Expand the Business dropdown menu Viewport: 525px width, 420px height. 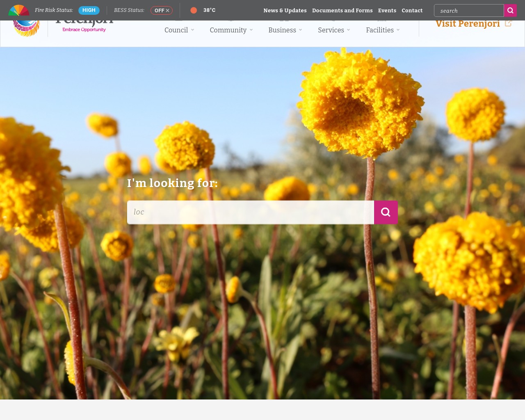tap(285, 30)
